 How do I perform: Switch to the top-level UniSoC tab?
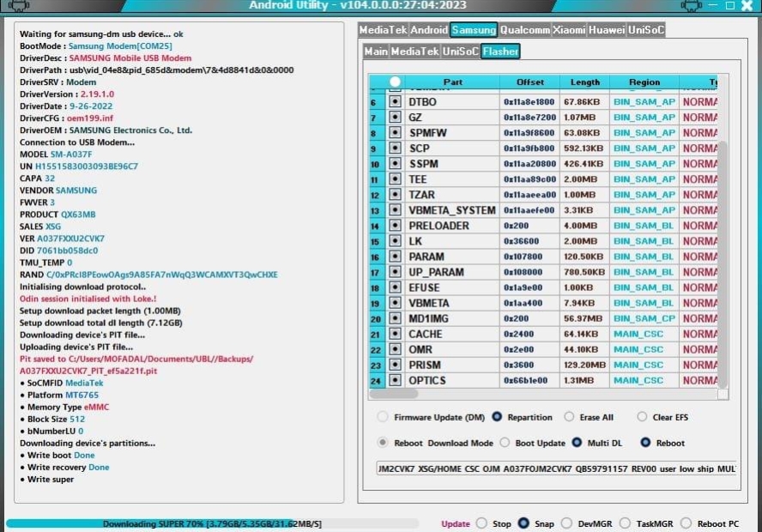pyautogui.click(x=646, y=30)
